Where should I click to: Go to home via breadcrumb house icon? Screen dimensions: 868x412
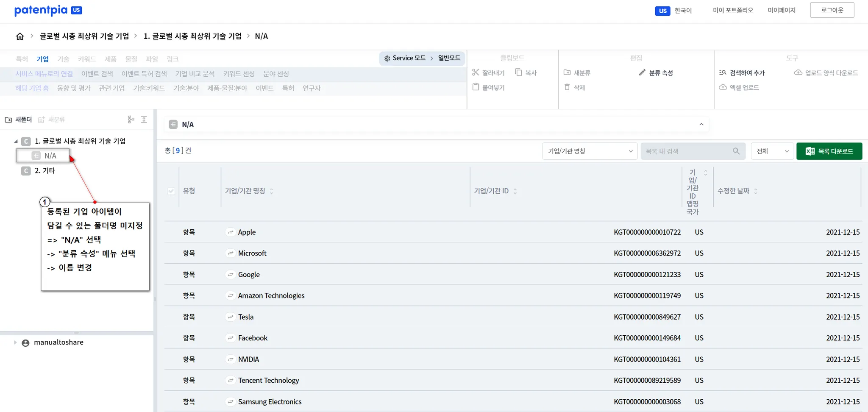[x=20, y=36]
